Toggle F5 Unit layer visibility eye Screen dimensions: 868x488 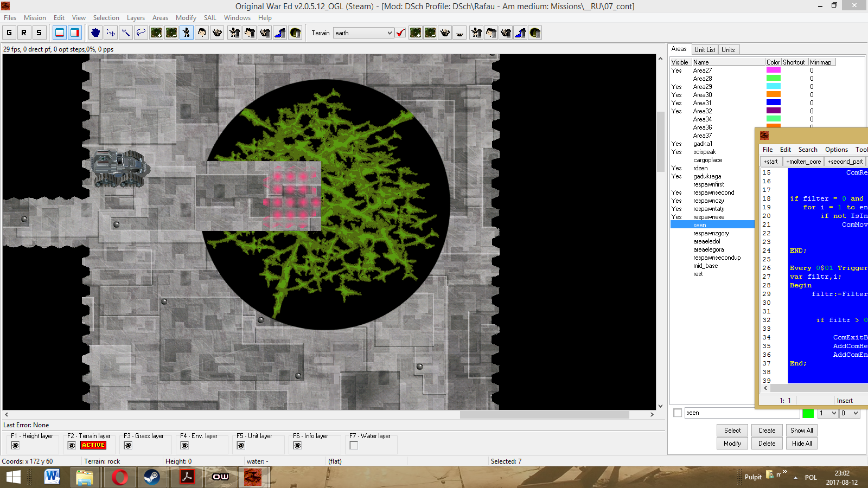click(241, 446)
